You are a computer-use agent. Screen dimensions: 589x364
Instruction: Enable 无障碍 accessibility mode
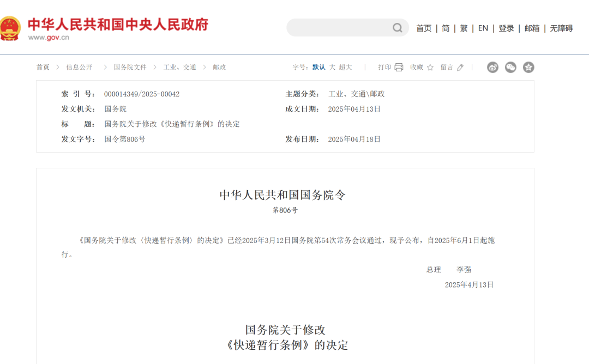point(561,28)
